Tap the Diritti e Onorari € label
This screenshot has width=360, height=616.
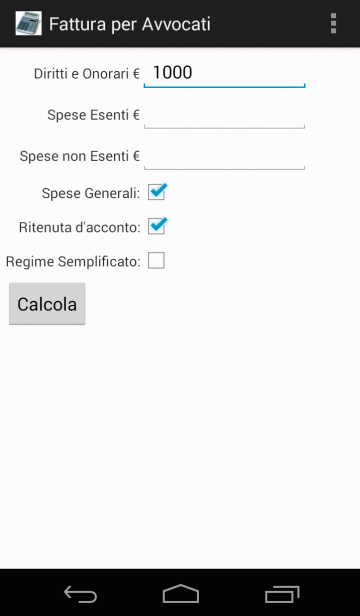(86, 74)
